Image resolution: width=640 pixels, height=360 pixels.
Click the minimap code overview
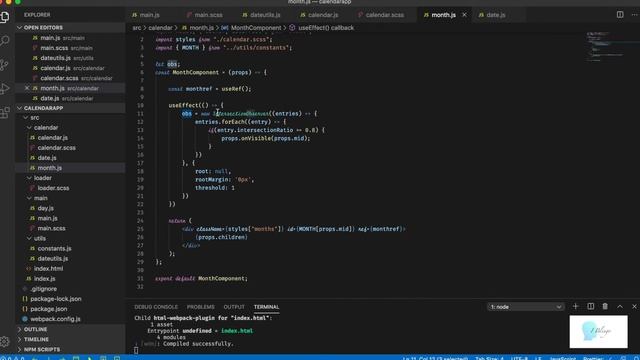[605, 46]
